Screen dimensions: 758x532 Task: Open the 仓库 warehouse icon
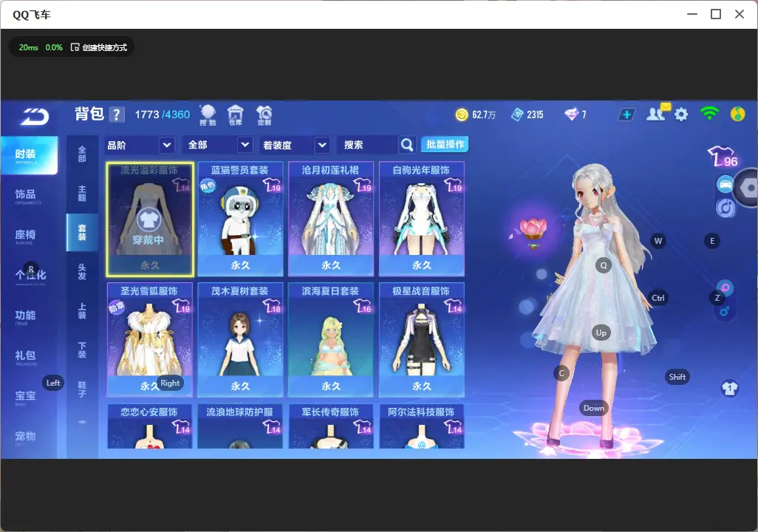pyautogui.click(x=236, y=115)
